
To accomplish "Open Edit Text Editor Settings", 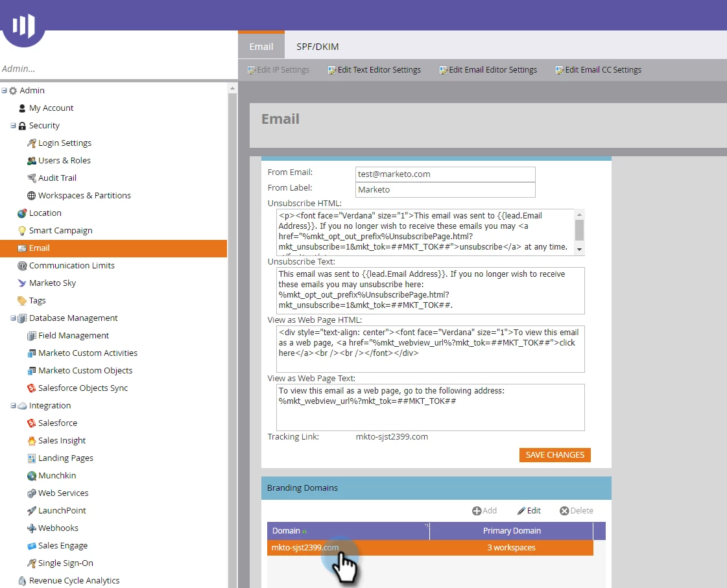I will (374, 70).
